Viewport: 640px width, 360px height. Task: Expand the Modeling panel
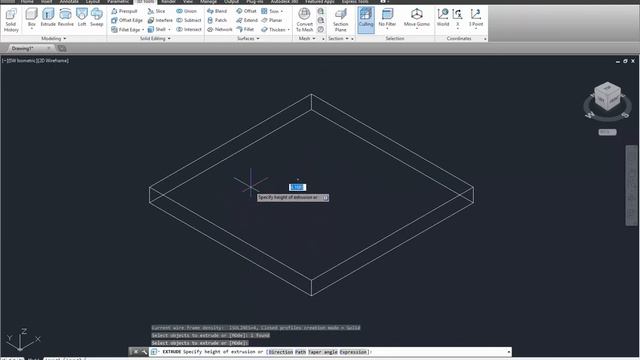coord(53,38)
